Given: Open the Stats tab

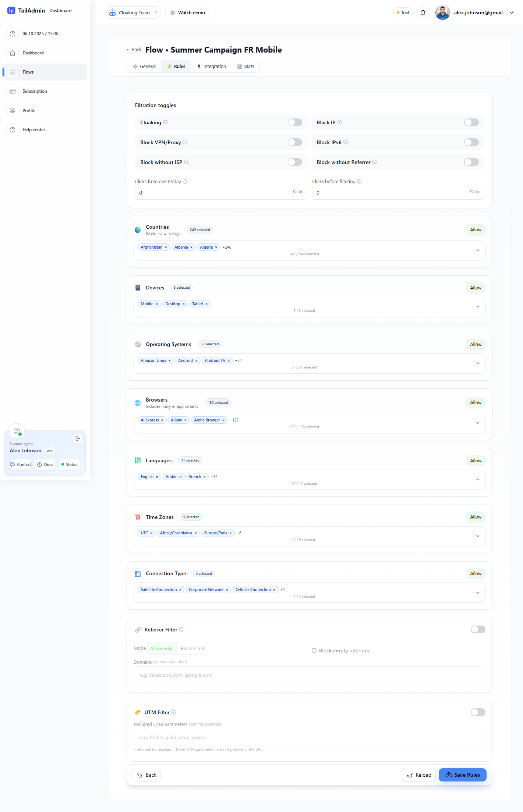Looking at the screenshot, I should click(246, 67).
